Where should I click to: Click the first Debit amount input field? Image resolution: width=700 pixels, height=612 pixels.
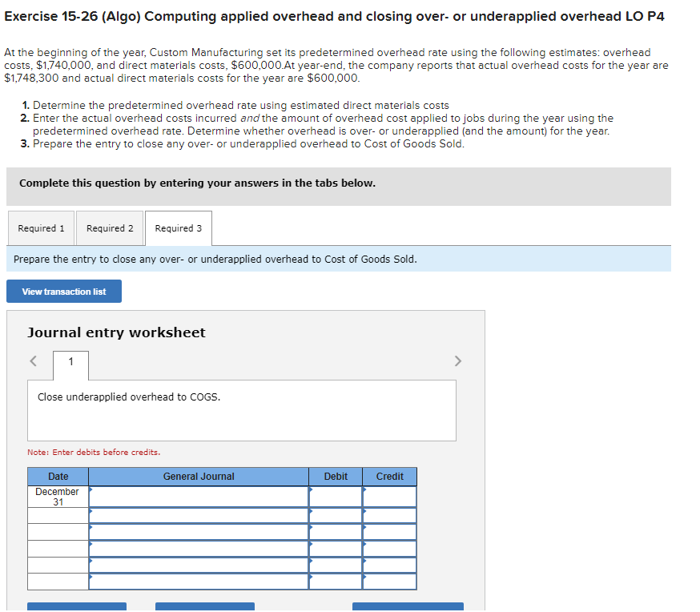pyautogui.click(x=336, y=495)
